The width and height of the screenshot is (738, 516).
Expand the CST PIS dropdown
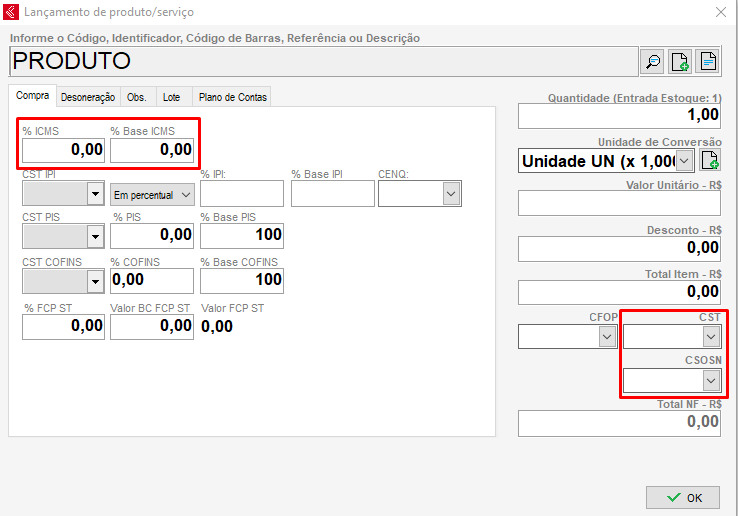pyautogui.click(x=96, y=236)
